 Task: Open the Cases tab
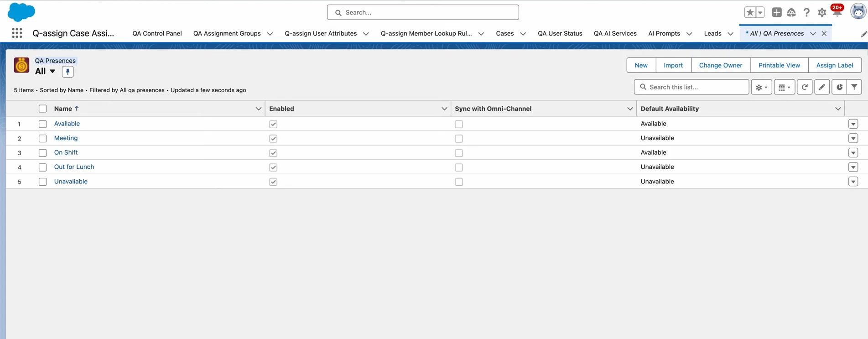(504, 33)
